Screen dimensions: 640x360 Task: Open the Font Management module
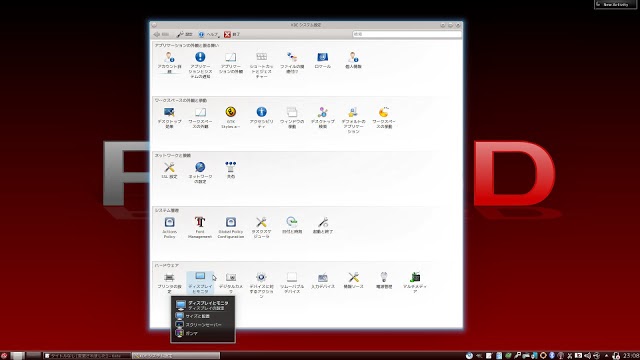(200, 228)
